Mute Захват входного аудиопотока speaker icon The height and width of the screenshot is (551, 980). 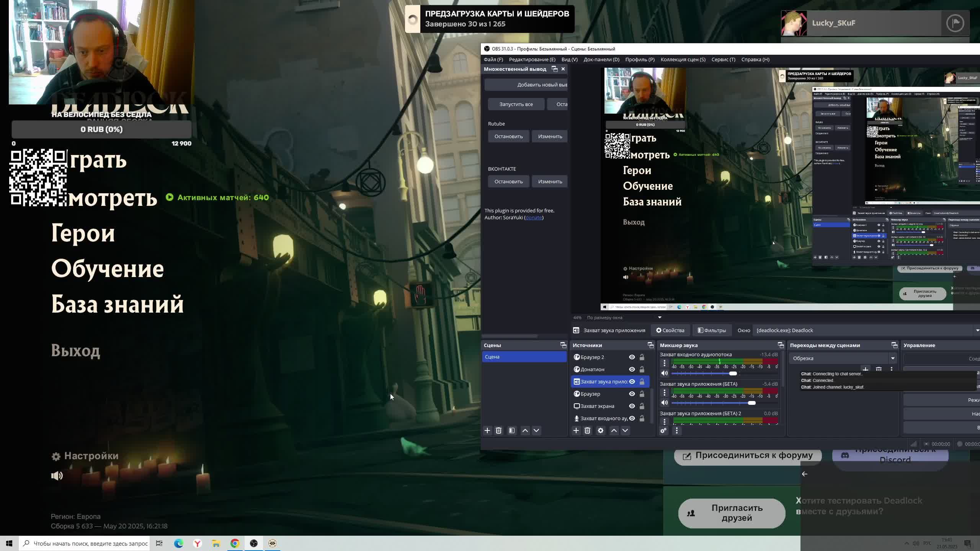tap(665, 373)
